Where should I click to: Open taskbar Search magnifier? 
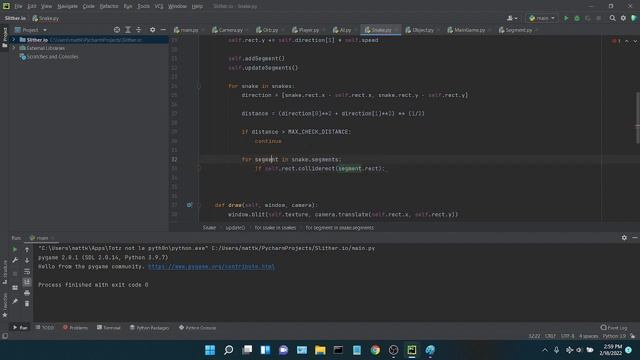(x=229, y=350)
